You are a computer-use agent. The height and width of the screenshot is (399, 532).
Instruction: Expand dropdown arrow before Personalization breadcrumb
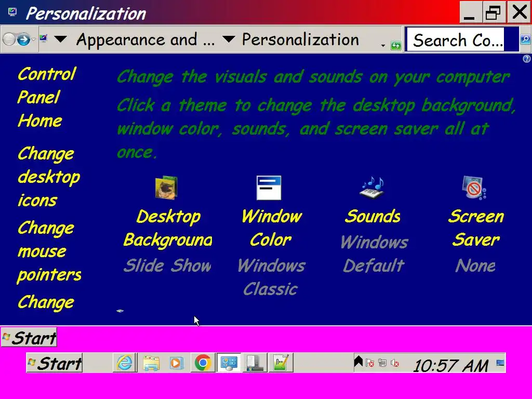pos(229,39)
